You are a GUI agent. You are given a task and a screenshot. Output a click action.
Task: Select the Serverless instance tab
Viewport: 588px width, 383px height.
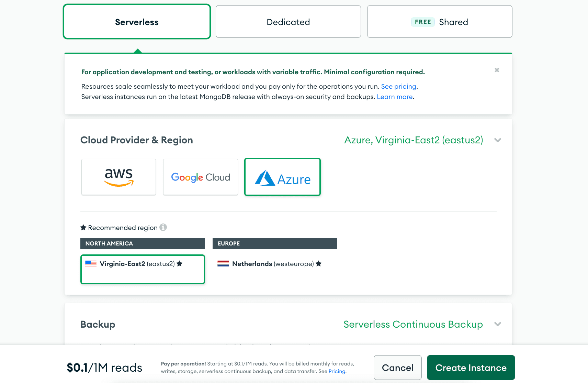[x=137, y=22]
